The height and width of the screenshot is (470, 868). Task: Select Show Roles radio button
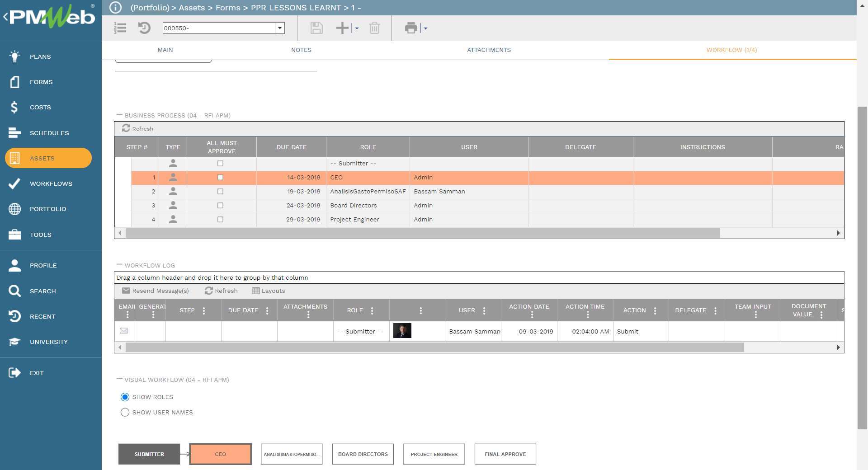(x=125, y=397)
